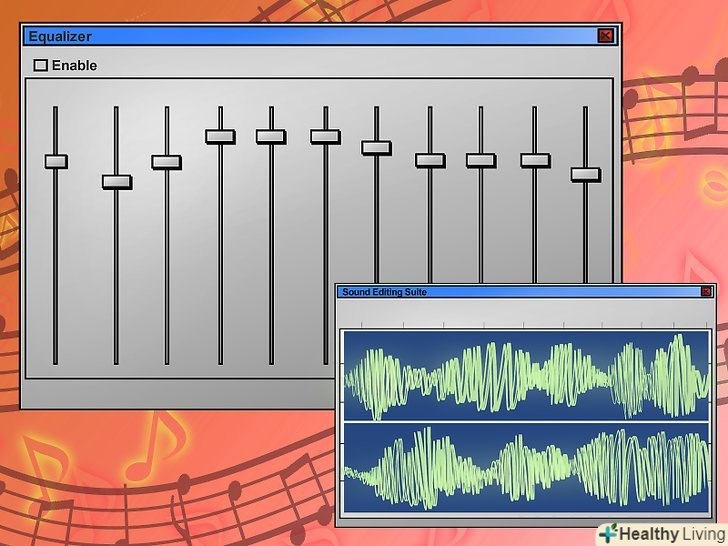Screen dimensions: 728x546
Task: Click the fifth equalizer slider handle
Action: tap(271, 136)
